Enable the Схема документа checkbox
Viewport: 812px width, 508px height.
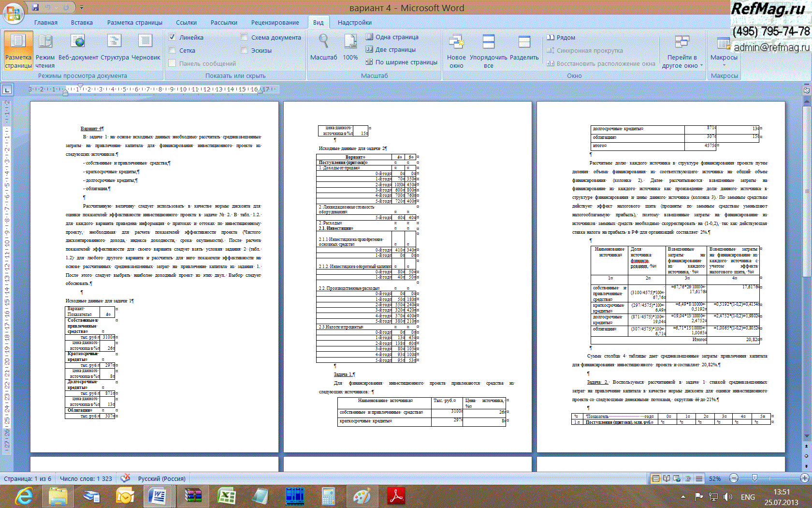pos(244,37)
